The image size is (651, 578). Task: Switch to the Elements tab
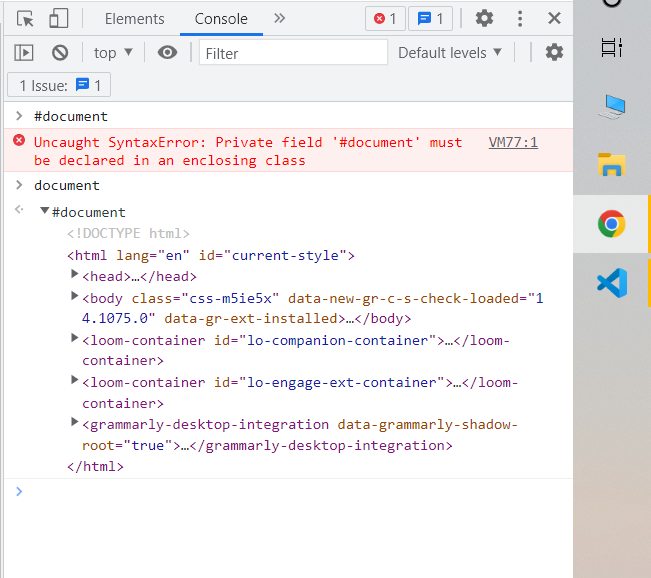coord(135,19)
